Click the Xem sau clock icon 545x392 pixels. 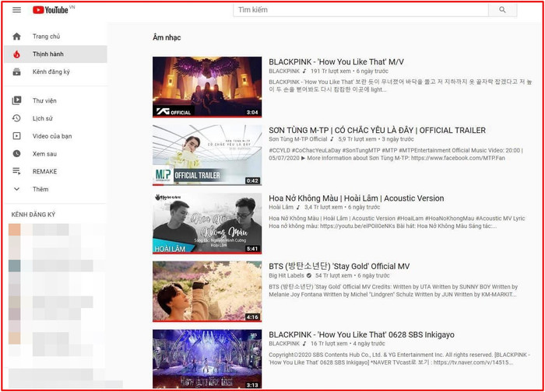click(x=16, y=153)
